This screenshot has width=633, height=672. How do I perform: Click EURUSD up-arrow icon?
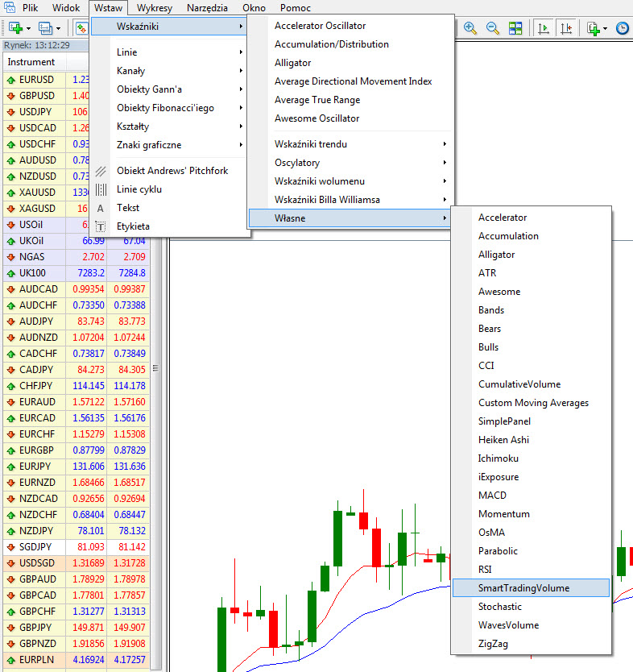coord(11,80)
